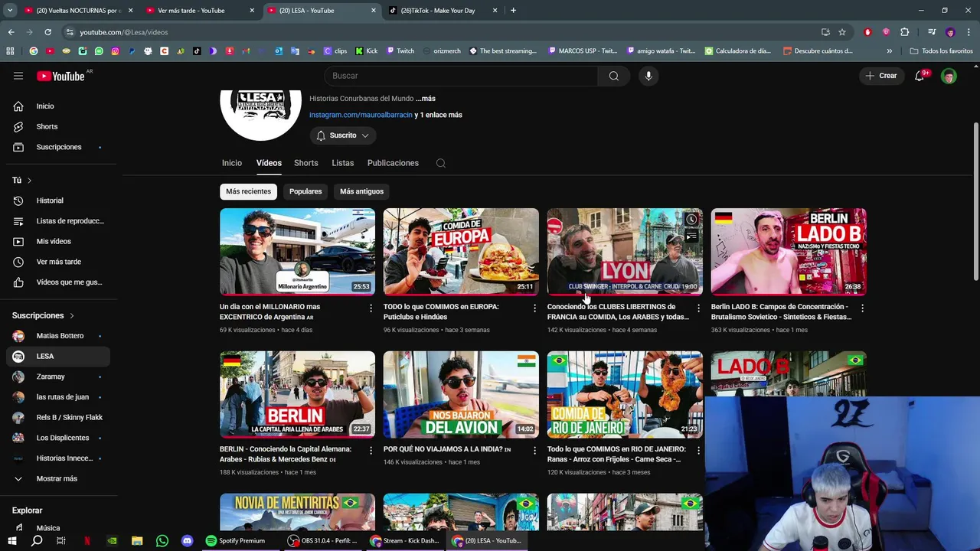This screenshot has width=980, height=551.
Task: Add LYON video to Watch Later
Action: coord(691,220)
